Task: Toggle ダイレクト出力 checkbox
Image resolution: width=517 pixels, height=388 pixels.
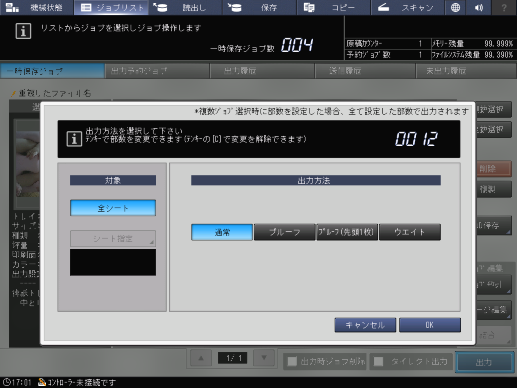Action: pos(379,362)
